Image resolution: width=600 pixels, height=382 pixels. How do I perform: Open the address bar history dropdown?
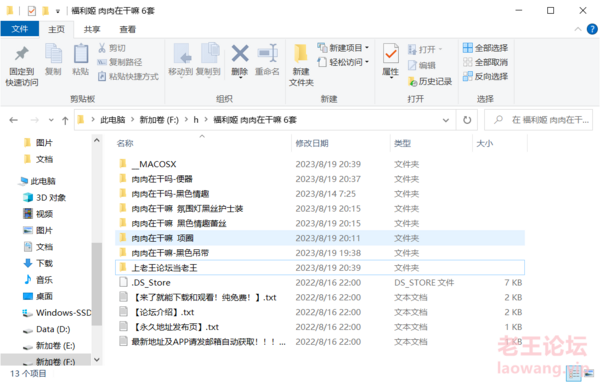coord(446,120)
